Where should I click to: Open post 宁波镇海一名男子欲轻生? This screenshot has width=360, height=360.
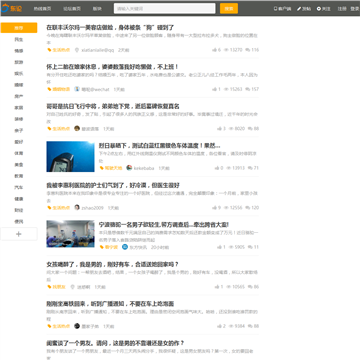coord(164,224)
